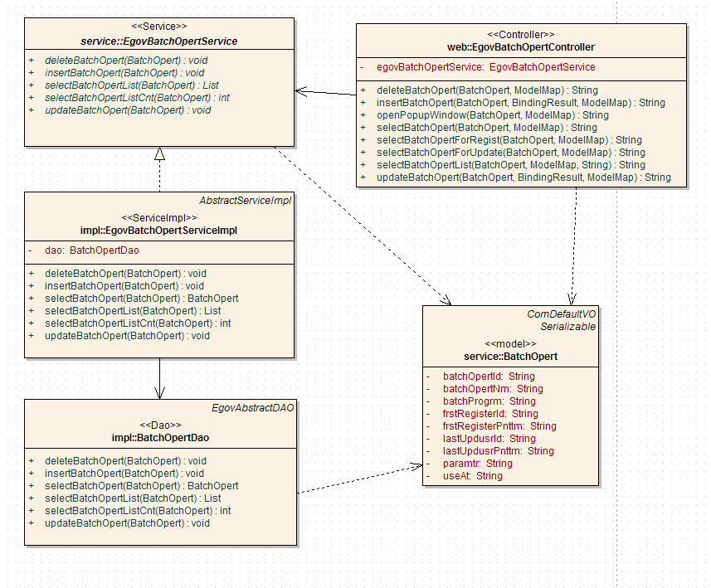Viewport: 711px width, 588px height.
Task: Click the ComDefaultVO label in the BatchOpert box
Action: pos(562,314)
